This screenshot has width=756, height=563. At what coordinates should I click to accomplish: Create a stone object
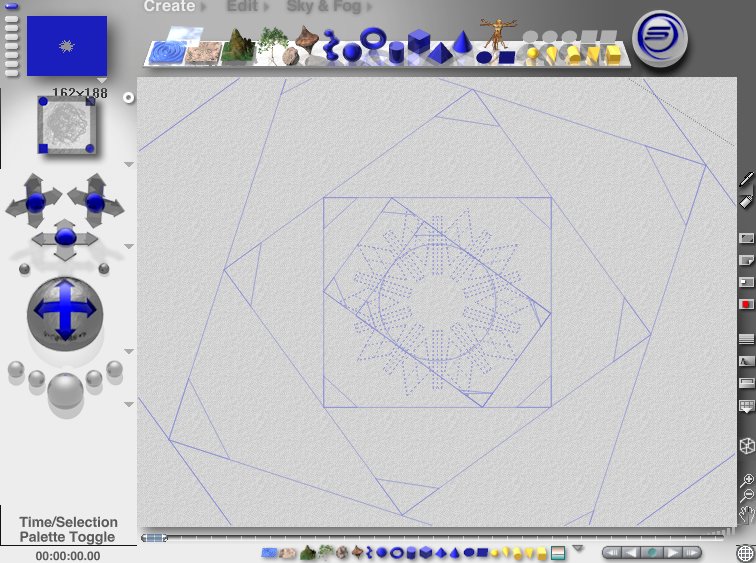[x=290, y=56]
